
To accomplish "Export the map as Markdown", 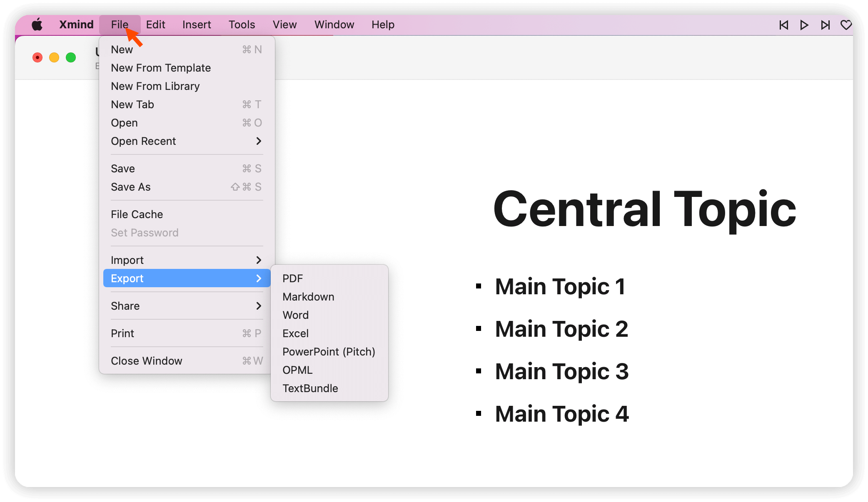I will click(x=308, y=297).
